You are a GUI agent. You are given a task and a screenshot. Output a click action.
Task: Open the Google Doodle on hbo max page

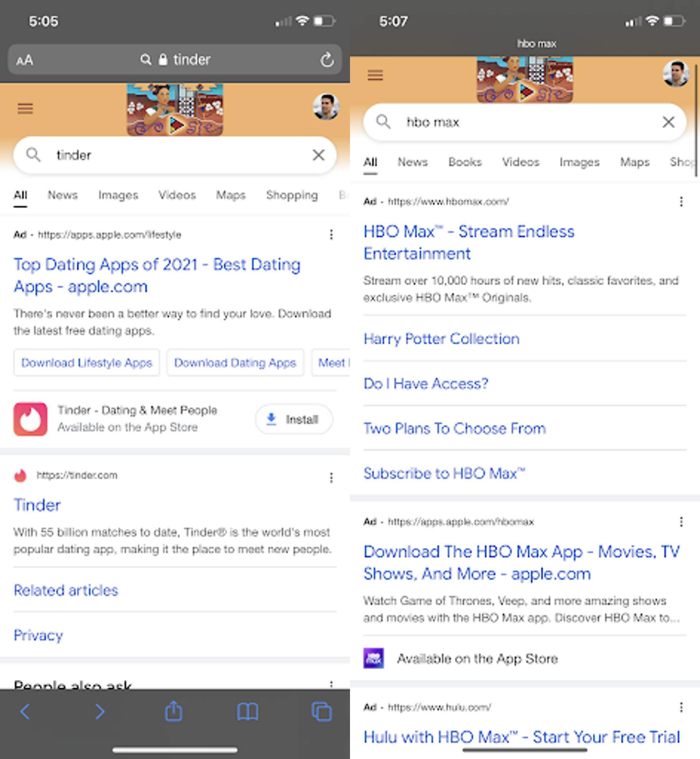(x=525, y=79)
